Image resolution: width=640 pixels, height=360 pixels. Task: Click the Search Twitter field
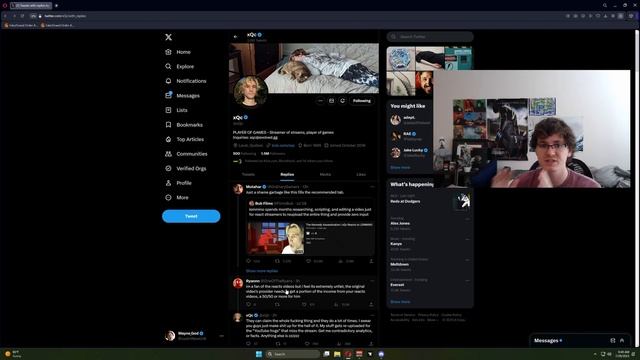pos(430,37)
